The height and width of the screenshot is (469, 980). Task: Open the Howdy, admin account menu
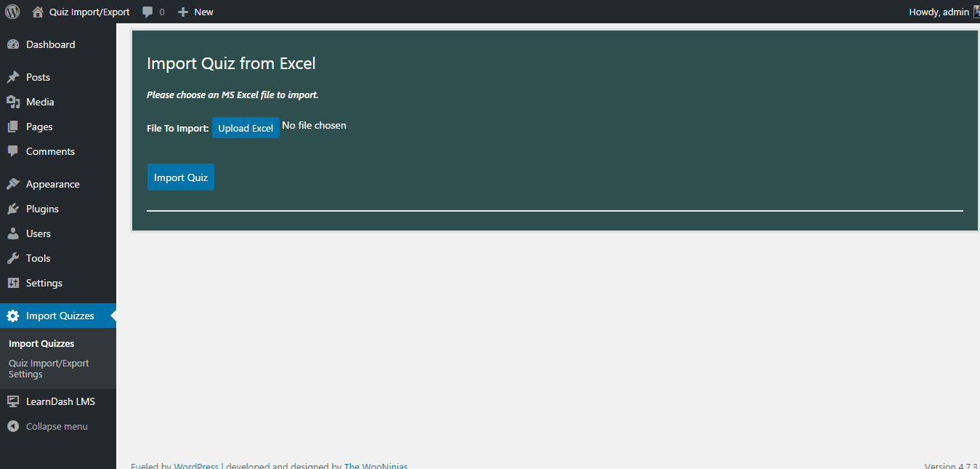point(939,12)
